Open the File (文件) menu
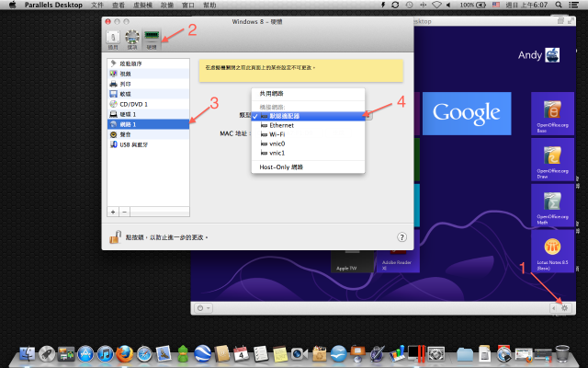This screenshot has width=588, height=368. (97, 5)
